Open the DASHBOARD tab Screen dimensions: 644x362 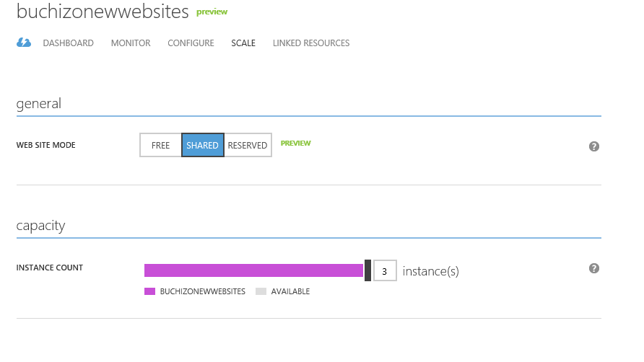[69, 43]
